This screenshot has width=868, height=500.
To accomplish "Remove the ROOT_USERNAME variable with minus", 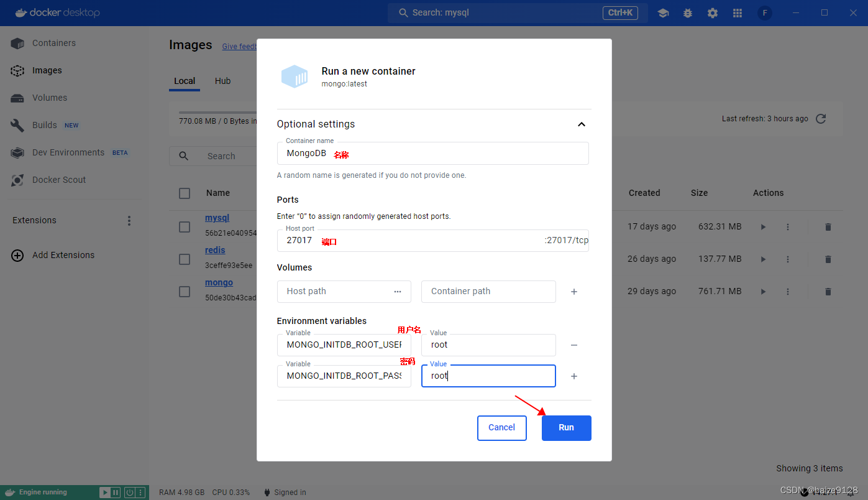I will pyautogui.click(x=574, y=345).
